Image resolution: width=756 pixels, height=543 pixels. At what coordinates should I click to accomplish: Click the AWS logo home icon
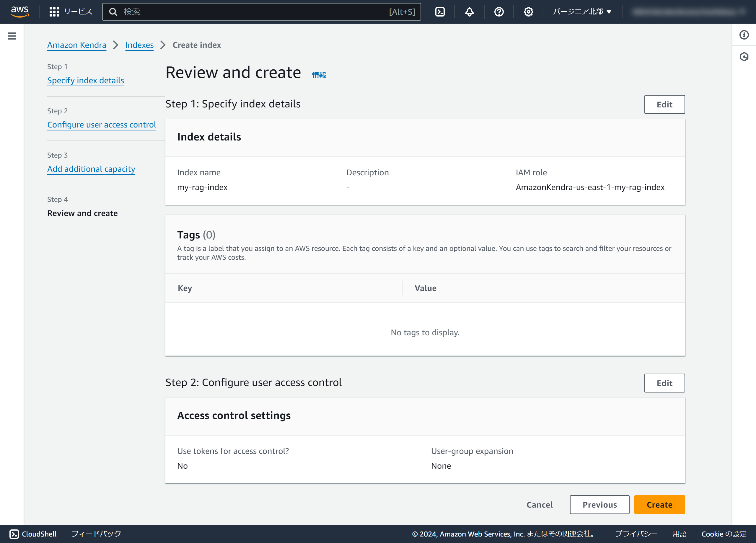pos(20,12)
